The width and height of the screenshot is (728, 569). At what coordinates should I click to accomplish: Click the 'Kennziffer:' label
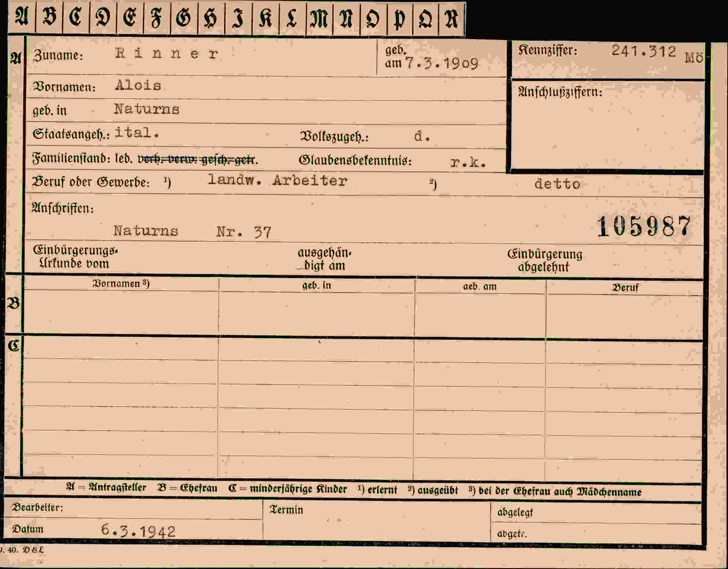pos(548,50)
